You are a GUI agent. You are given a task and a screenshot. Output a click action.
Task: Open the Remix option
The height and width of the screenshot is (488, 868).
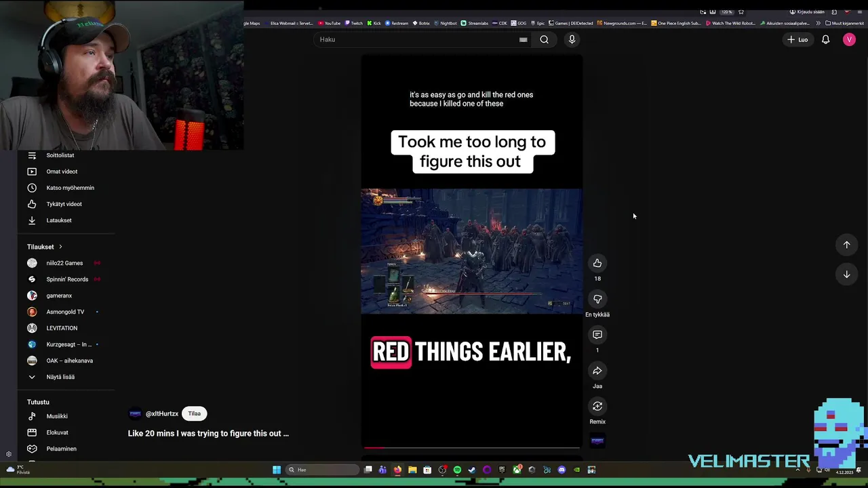(x=597, y=407)
